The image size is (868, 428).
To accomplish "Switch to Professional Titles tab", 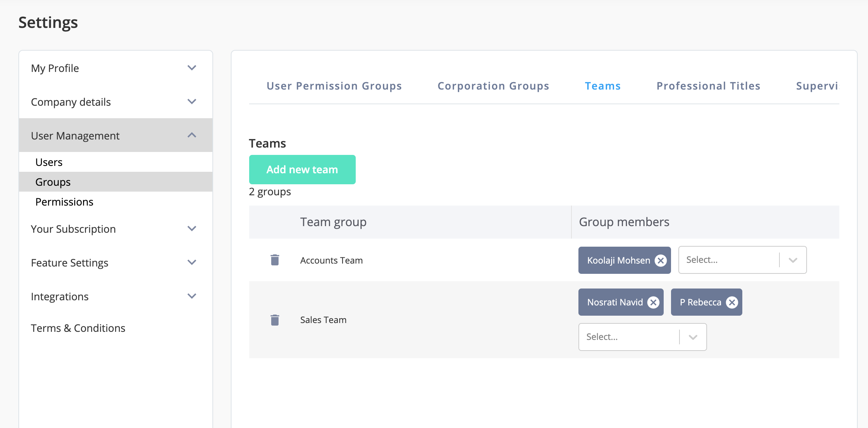I will point(708,86).
